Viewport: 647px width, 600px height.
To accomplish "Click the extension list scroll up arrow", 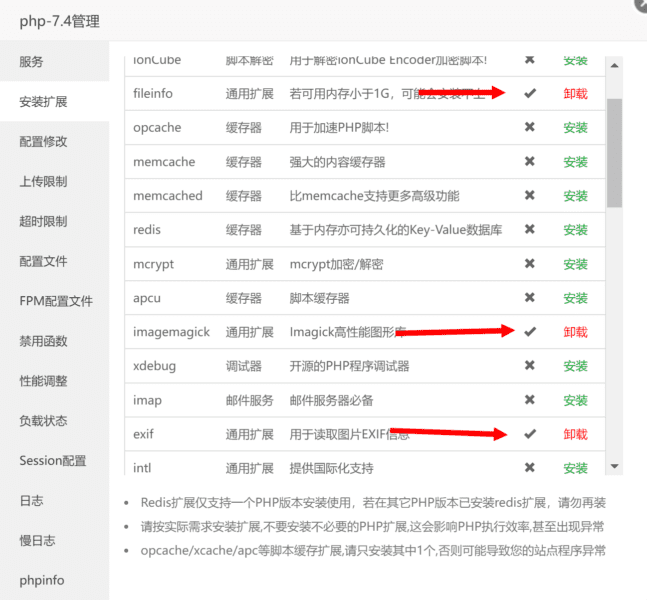I will pyautogui.click(x=614, y=65).
